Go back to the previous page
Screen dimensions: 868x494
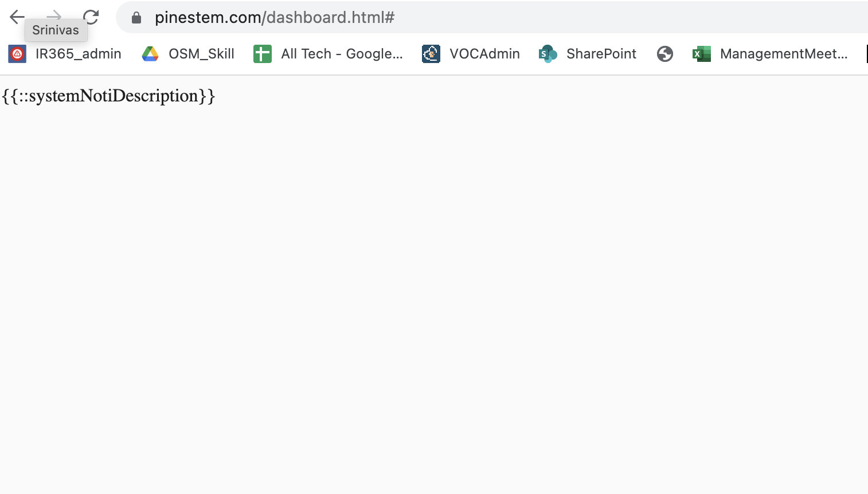coord(17,17)
